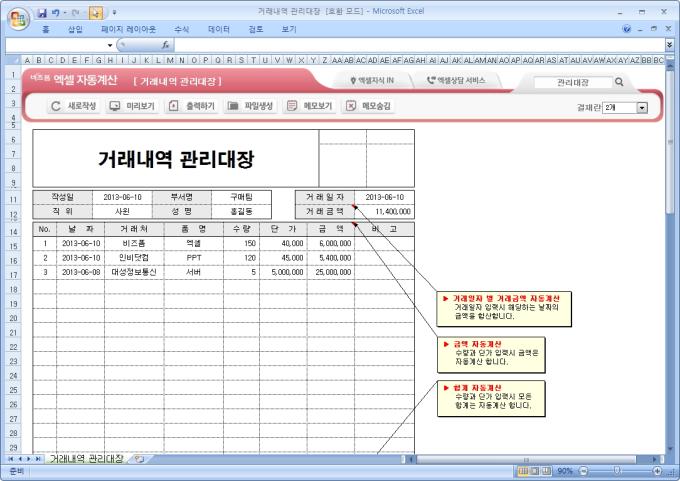The width and height of the screenshot is (680, 481).
Task: Click the vertical scrollbar thumb
Action: pyautogui.click(x=670, y=142)
